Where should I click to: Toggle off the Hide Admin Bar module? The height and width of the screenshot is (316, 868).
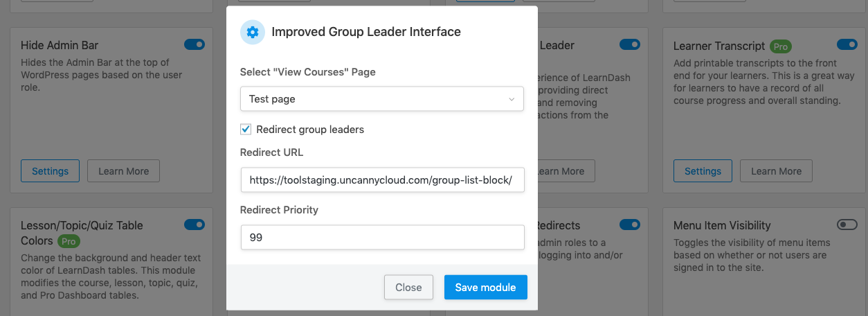(x=195, y=45)
